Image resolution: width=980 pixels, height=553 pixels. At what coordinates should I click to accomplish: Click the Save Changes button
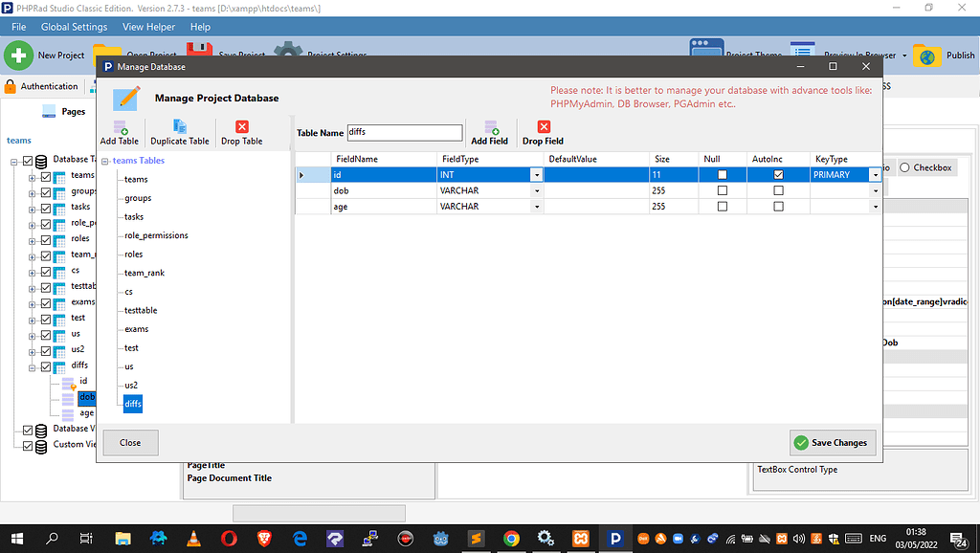click(x=832, y=442)
